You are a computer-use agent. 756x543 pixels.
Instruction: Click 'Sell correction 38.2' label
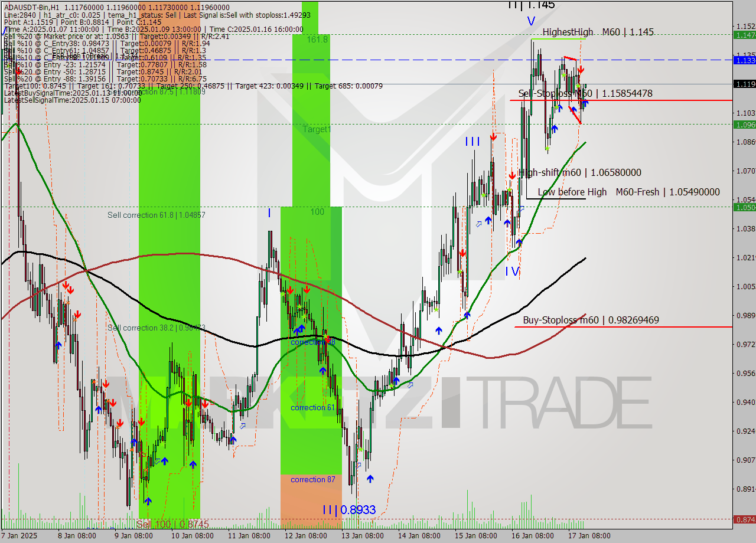tap(157, 328)
